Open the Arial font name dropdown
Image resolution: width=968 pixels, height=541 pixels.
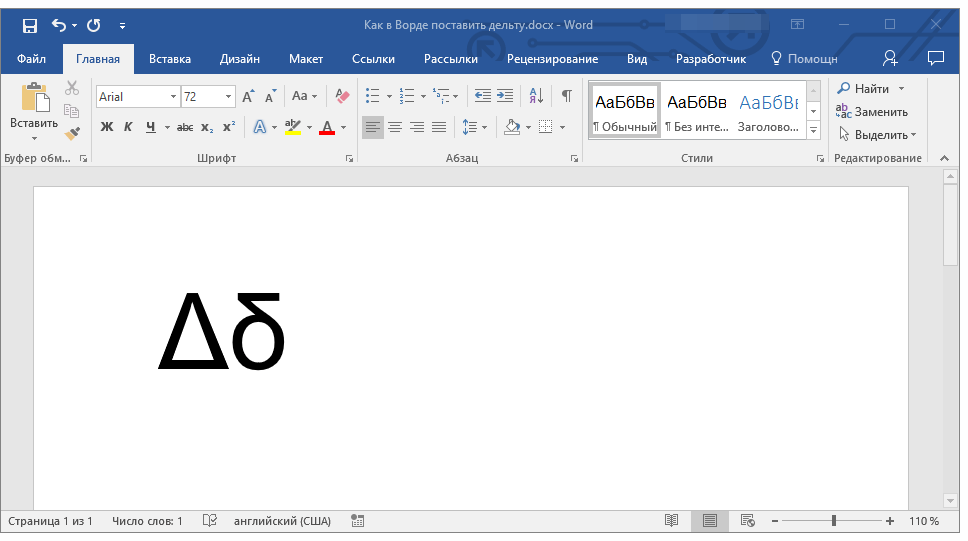tap(173, 97)
